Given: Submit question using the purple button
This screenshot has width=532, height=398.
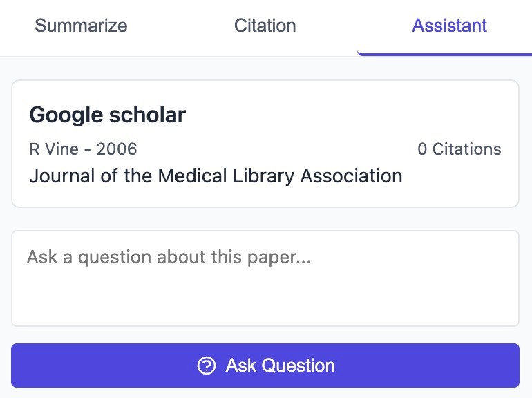Looking at the screenshot, I should point(265,366).
